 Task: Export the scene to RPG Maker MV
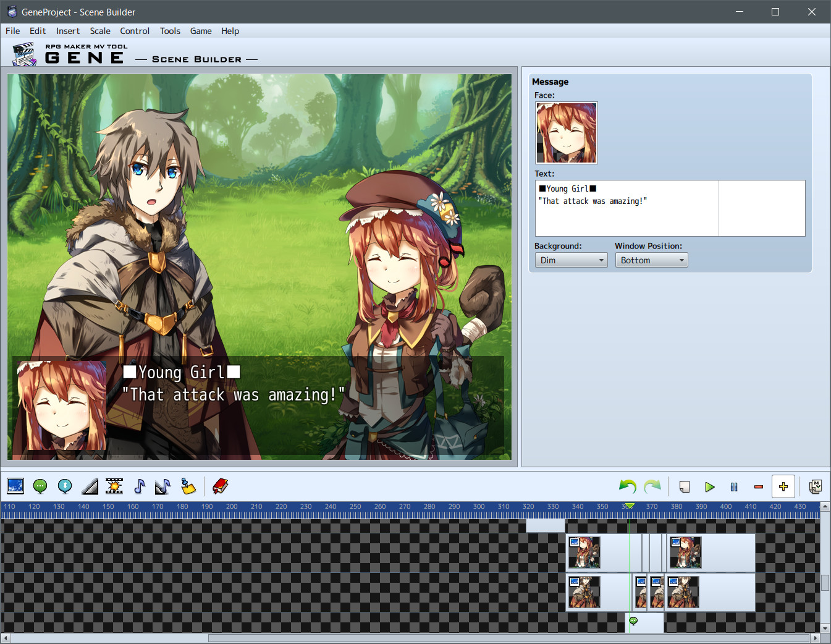(x=816, y=486)
